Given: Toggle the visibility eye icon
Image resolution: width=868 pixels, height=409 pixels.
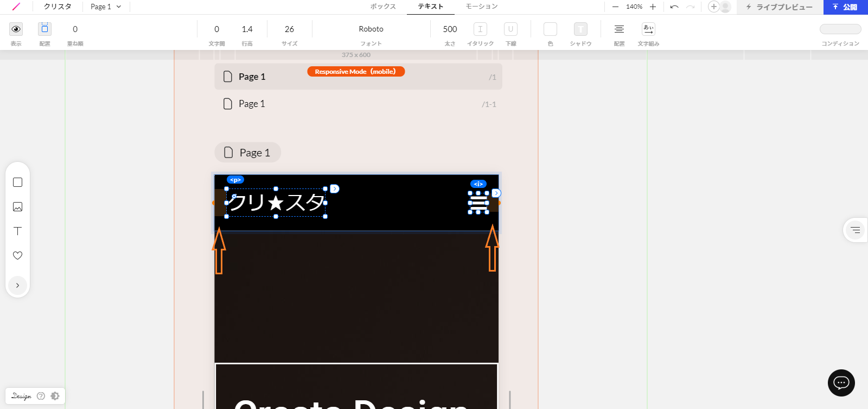Looking at the screenshot, I should point(16,29).
